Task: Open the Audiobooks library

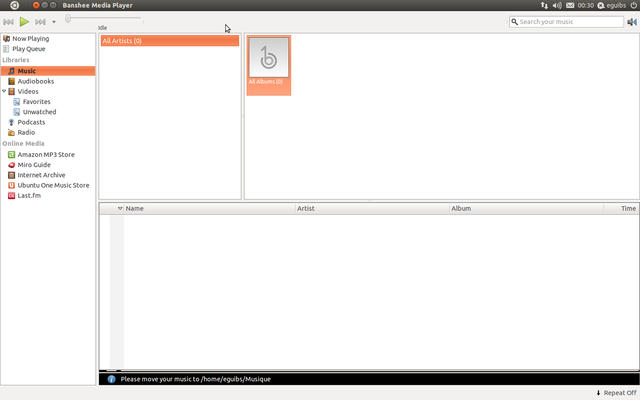Action: click(35, 81)
